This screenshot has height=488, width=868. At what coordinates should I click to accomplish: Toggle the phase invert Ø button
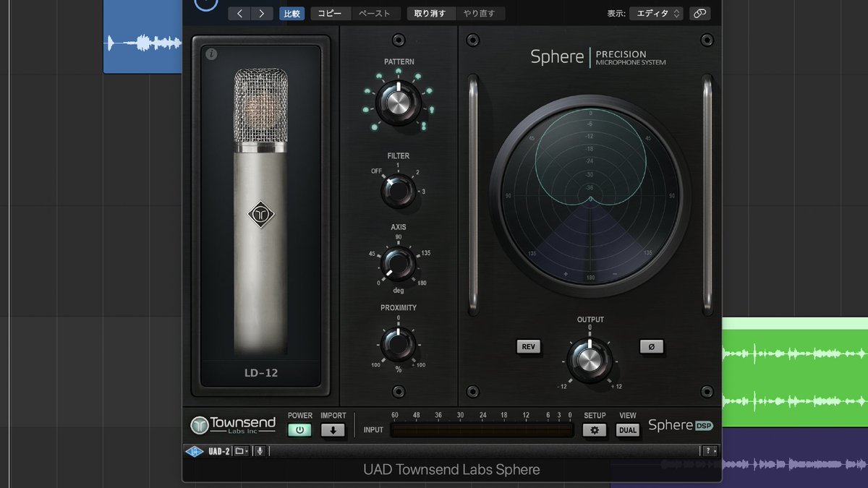click(x=652, y=347)
